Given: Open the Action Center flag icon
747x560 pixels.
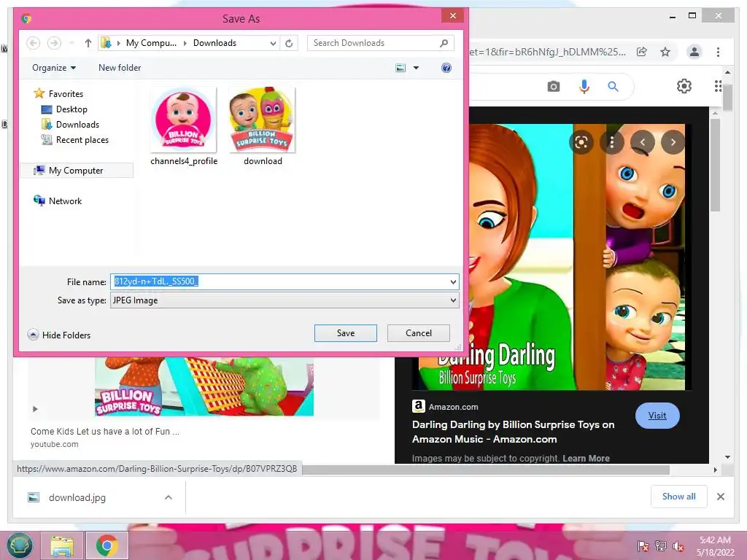Looking at the screenshot, I should [643, 546].
